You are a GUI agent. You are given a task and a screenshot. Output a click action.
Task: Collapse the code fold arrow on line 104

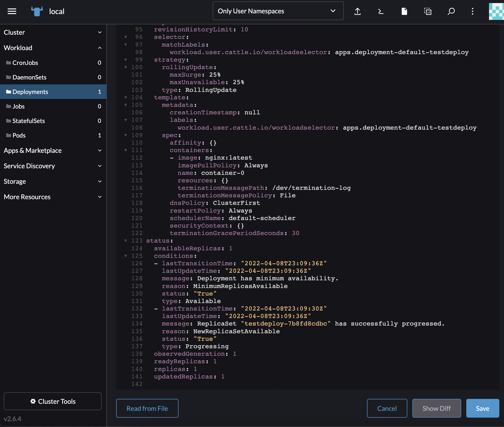pyautogui.click(x=126, y=97)
